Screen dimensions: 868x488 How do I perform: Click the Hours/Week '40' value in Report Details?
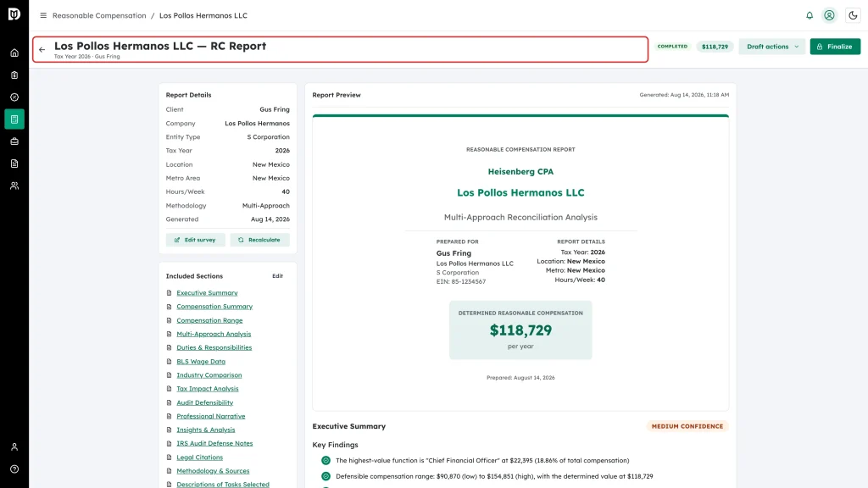point(286,192)
